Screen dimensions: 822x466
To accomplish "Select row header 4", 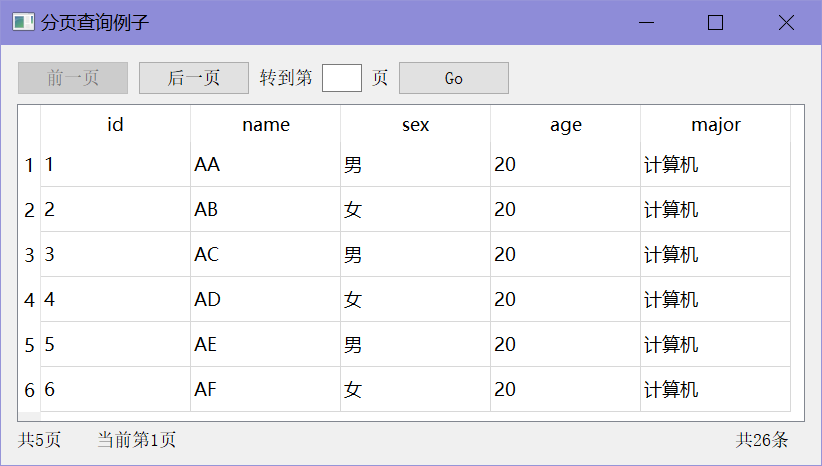I will pos(29,299).
